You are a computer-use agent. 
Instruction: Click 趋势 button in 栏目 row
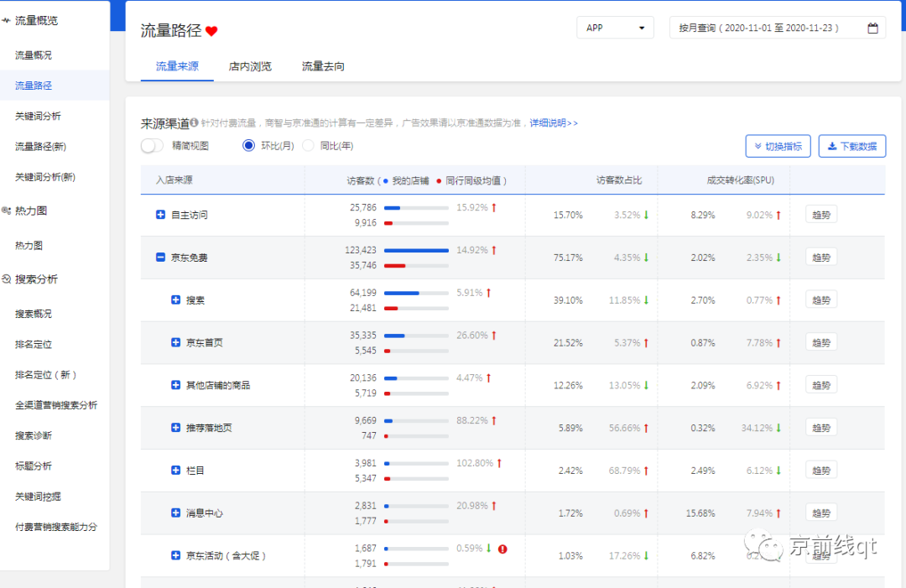pyautogui.click(x=821, y=471)
